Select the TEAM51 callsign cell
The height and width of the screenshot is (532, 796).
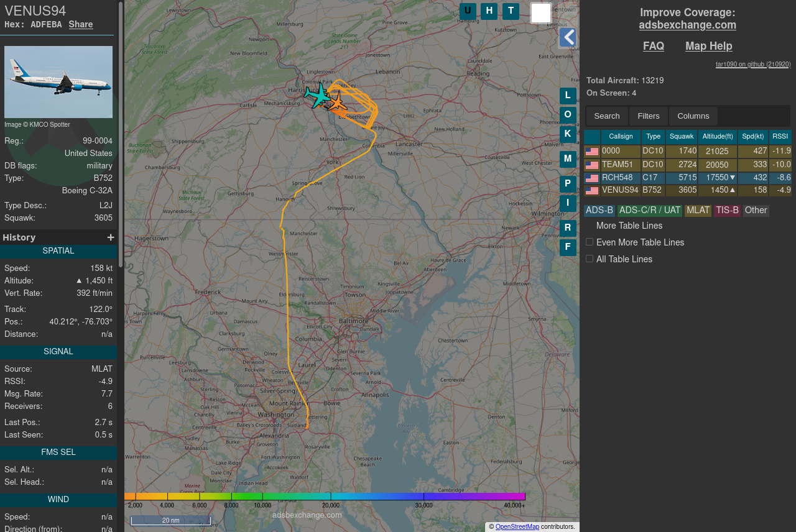coord(621,165)
